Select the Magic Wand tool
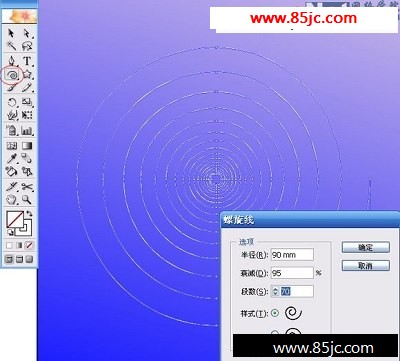This screenshot has height=361, width=400. coord(12,46)
